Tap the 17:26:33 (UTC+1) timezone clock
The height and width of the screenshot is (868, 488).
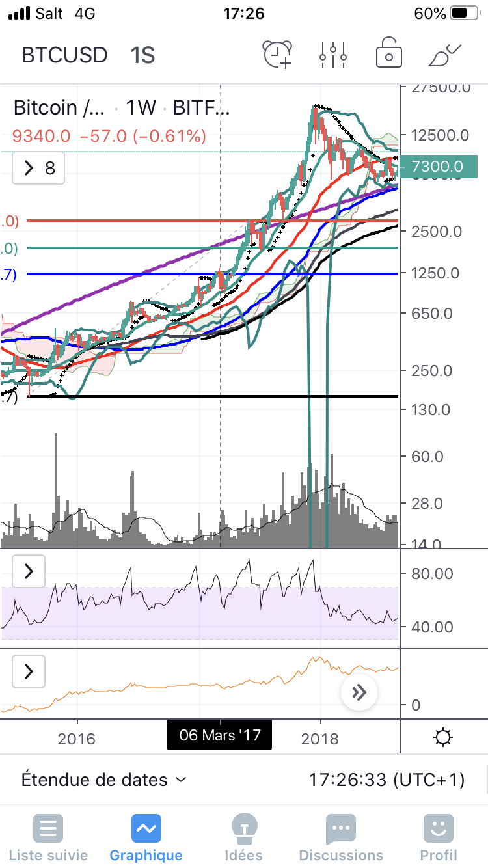click(x=386, y=780)
